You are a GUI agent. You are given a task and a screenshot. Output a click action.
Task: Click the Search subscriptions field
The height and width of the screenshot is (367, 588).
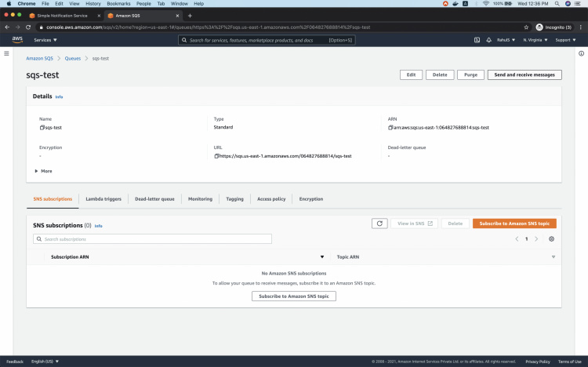(152, 238)
